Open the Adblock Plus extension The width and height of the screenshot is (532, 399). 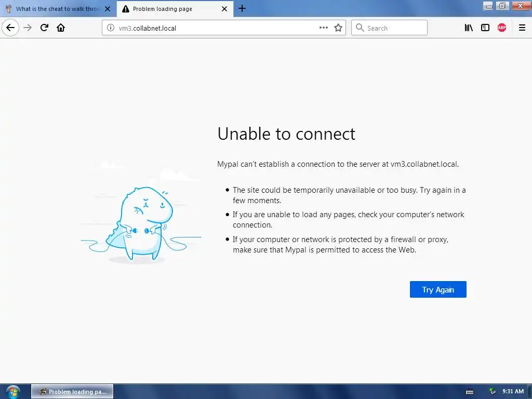click(x=502, y=28)
